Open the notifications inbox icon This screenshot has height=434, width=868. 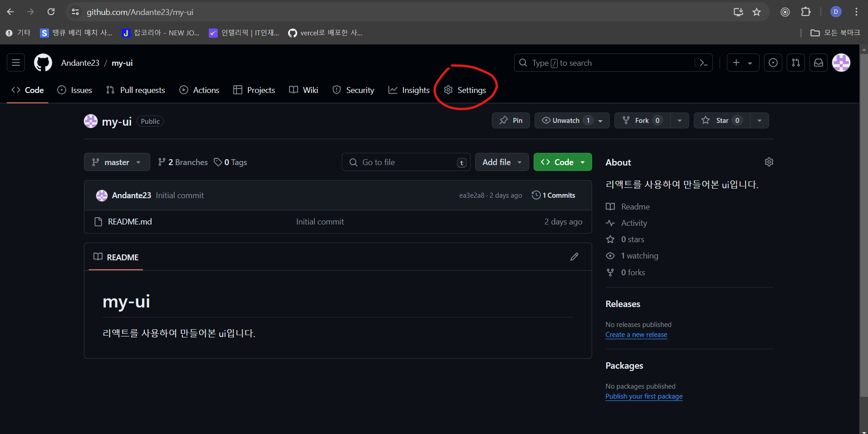click(819, 63)
